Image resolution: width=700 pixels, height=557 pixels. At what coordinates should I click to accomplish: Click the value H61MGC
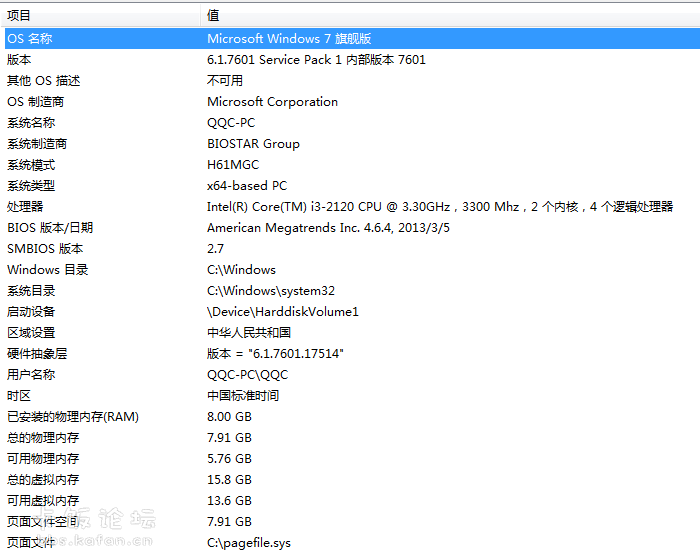[x=233, y=165]
